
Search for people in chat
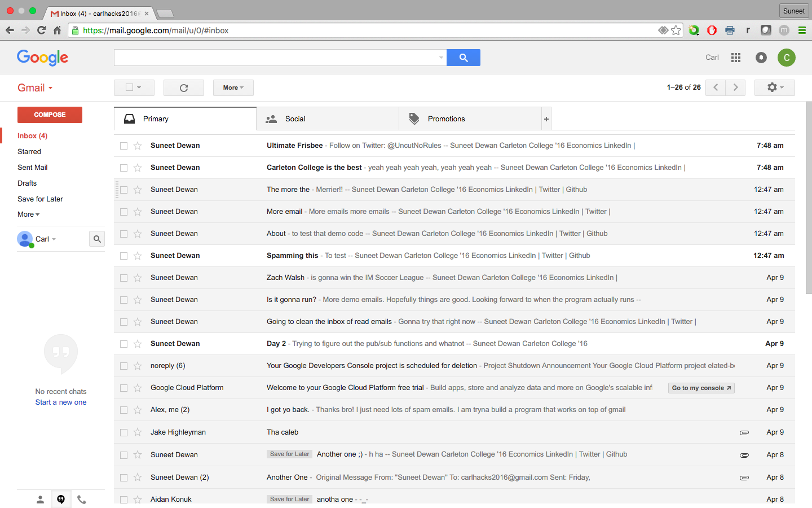(x=97, y=239)
